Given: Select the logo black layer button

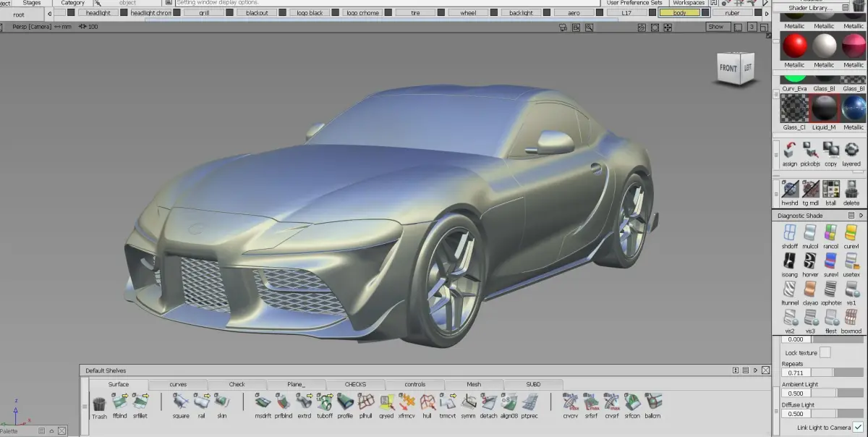Looking at the screenshot, I should point(310,13).
